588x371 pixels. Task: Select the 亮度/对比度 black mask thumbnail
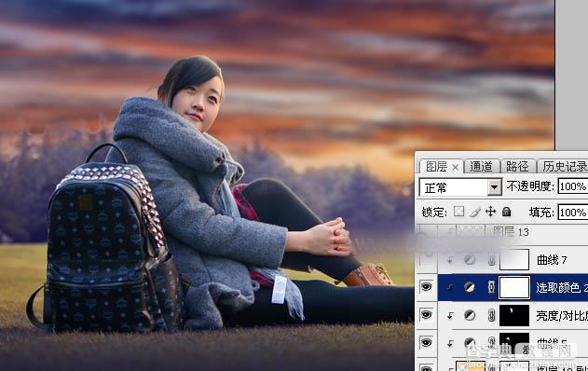coord(514,315)
